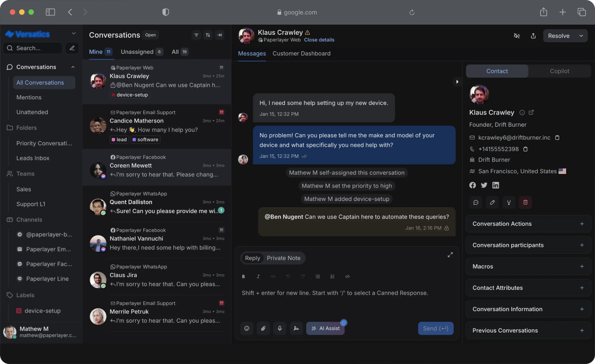Viewport: 595px width, 364px height.
Task: Click the Send button
Action: tap(436, 328)
